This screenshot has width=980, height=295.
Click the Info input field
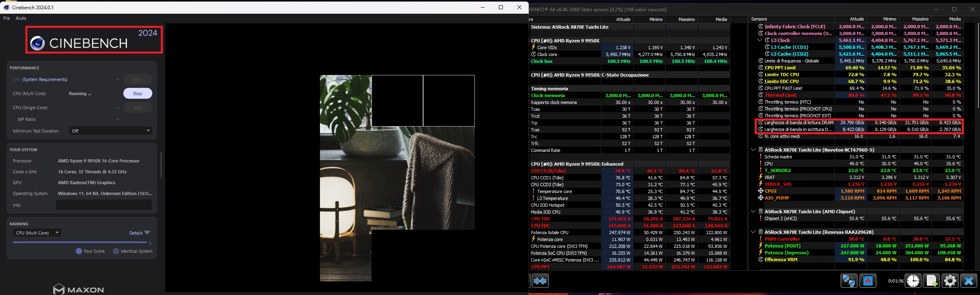(104, 205)
